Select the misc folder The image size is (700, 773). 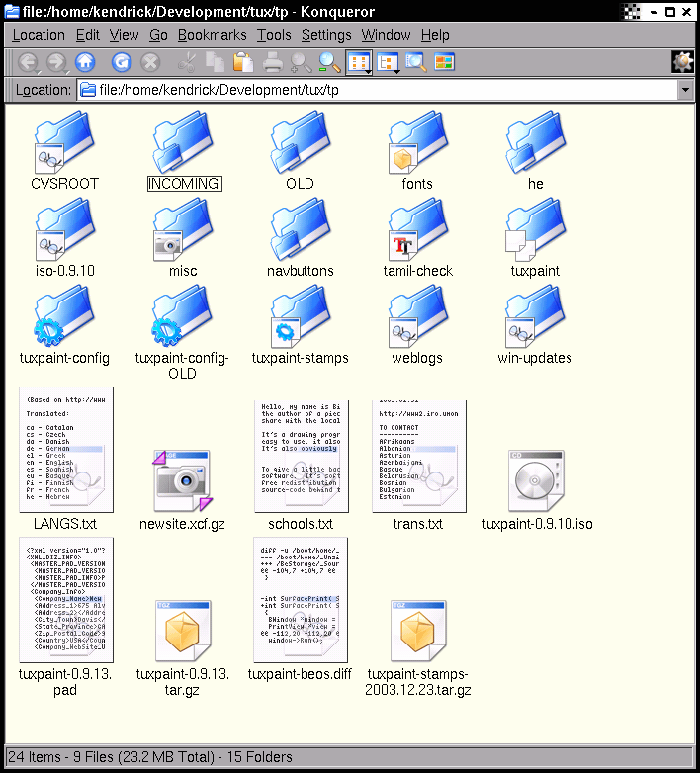(x=183, y=237)
